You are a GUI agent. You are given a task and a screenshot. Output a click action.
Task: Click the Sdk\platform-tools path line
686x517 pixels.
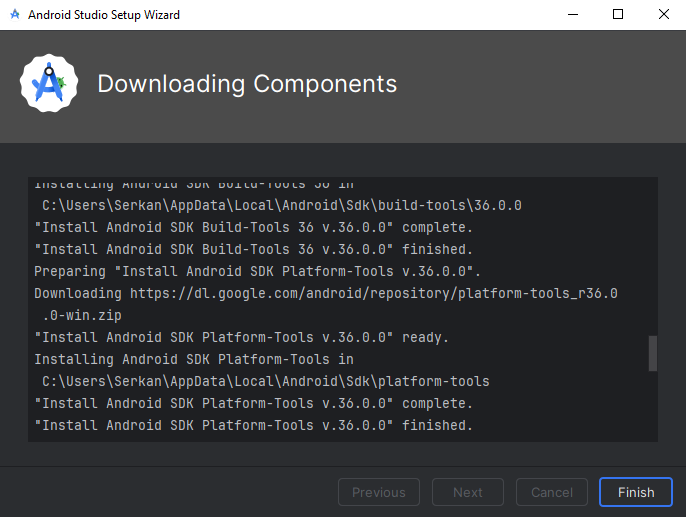[266, 381]
